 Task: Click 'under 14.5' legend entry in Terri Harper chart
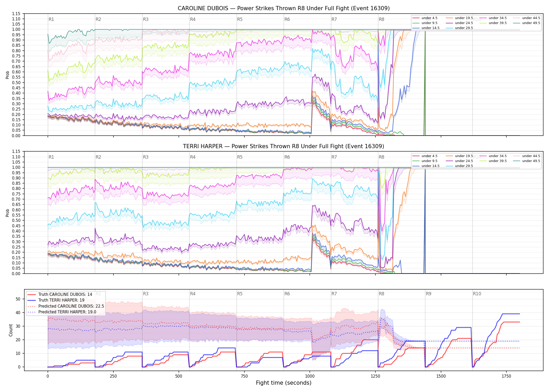point(426,166)
